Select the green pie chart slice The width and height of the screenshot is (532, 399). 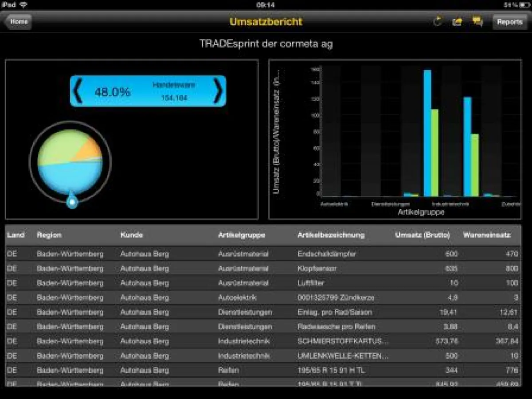tap(58, 146)
